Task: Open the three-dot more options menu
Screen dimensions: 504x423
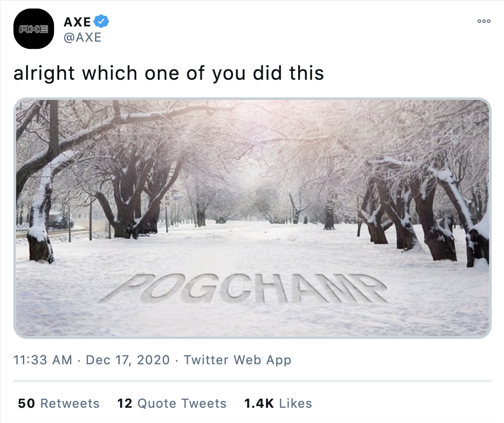Action: point(484,21)
